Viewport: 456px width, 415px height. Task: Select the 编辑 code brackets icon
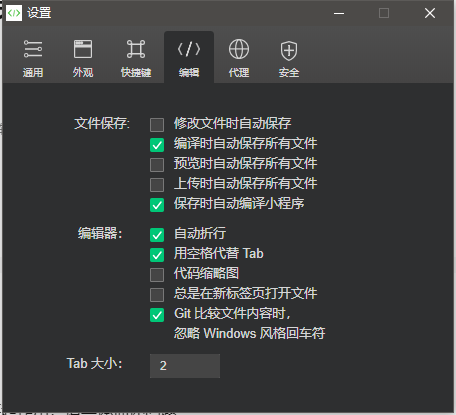tap(189, 49)
